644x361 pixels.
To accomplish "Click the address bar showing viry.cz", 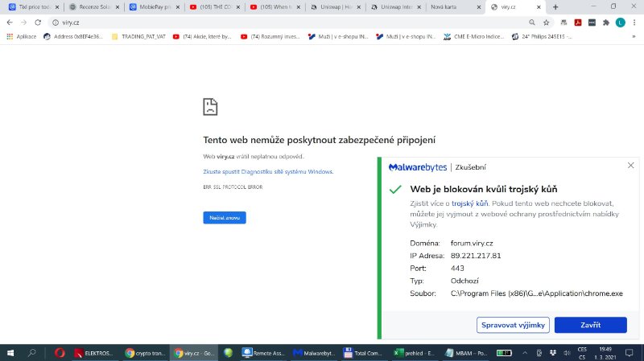I will (x=287, y=23).
